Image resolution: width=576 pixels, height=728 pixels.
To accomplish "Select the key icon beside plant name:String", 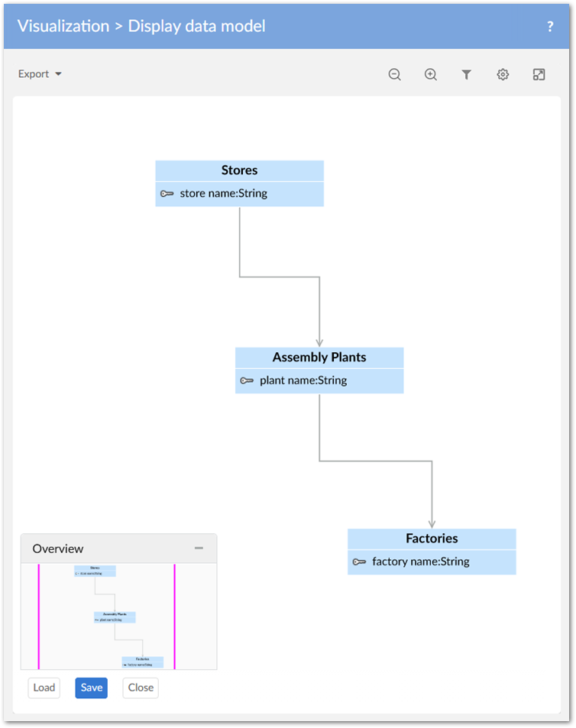I will point(248,380).
